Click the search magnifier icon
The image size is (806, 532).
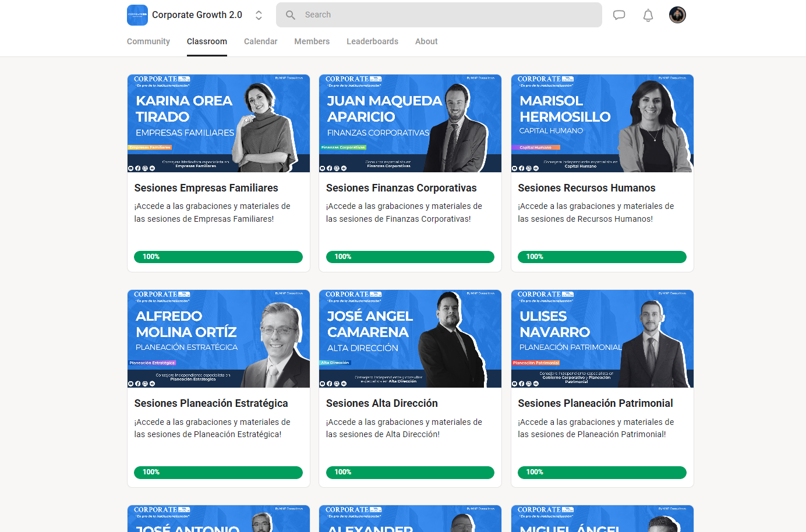point(291,15)
